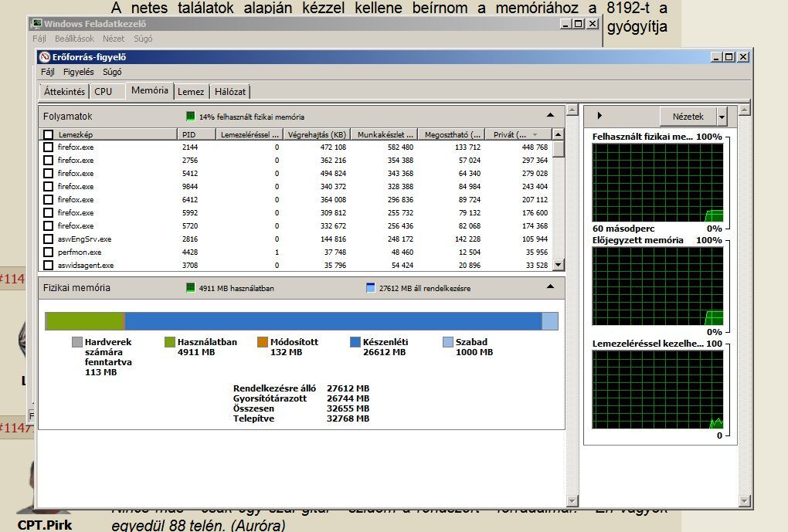This screenshot has width=788, height=532.
Task: Click the physical memory usage bar
Action: point(301,321)
